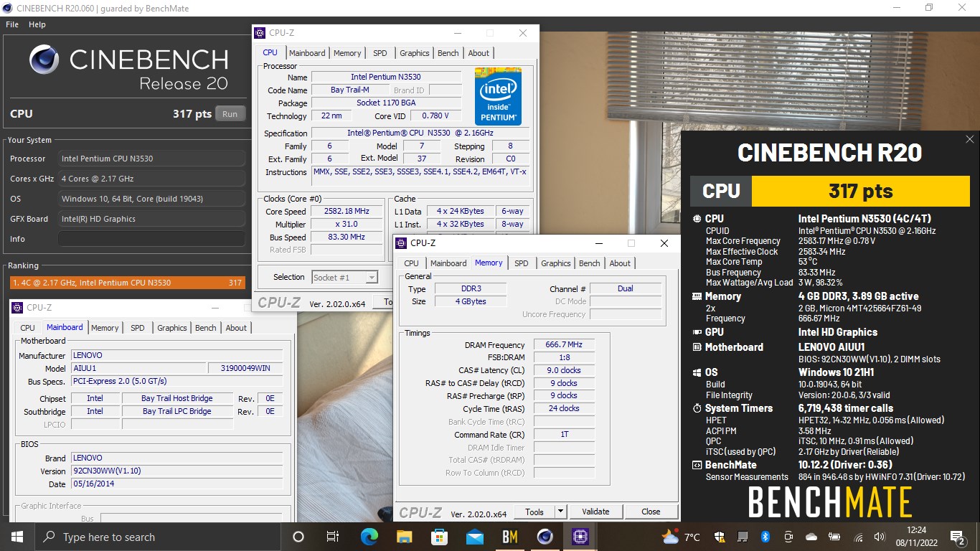Viewport: 980px width, 551px height.
Task: Click Windows search box 'Type here to search'
Action: [158, 537]
